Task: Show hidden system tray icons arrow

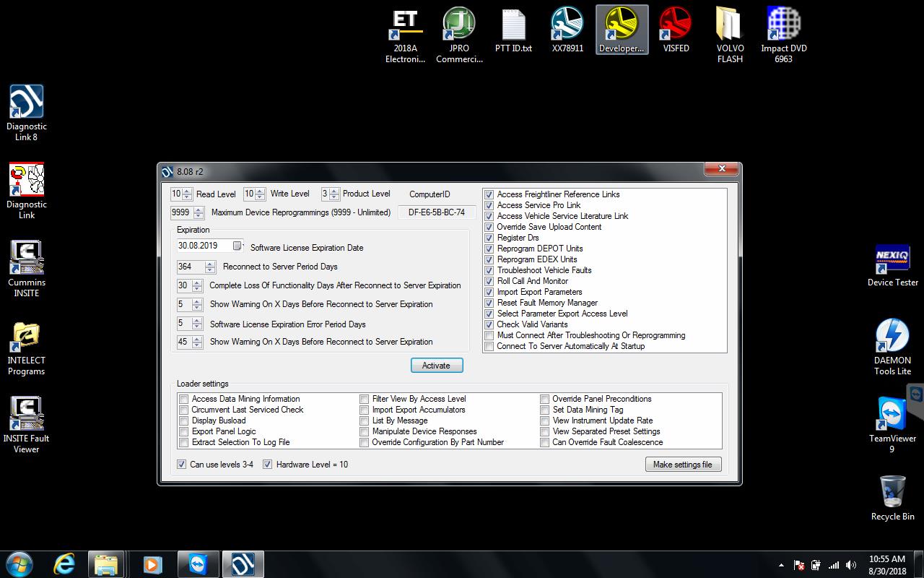Action: pyautogui.click(x=781, y=565)
